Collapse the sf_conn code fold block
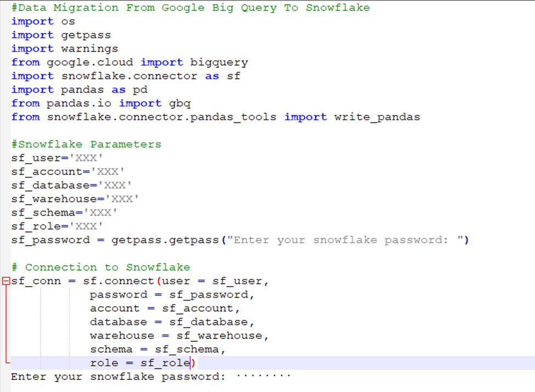Screen dimensions: 535x392 (4, 281)
